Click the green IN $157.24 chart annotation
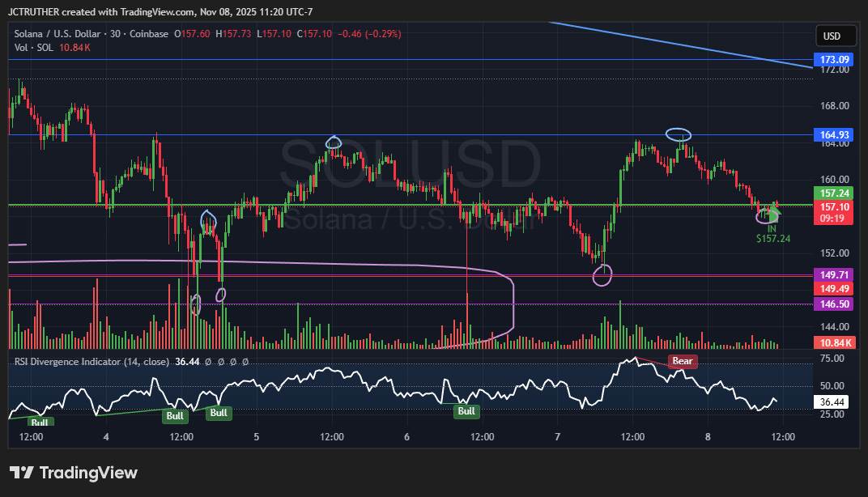 pyautogui.click(x=772, y=234)
